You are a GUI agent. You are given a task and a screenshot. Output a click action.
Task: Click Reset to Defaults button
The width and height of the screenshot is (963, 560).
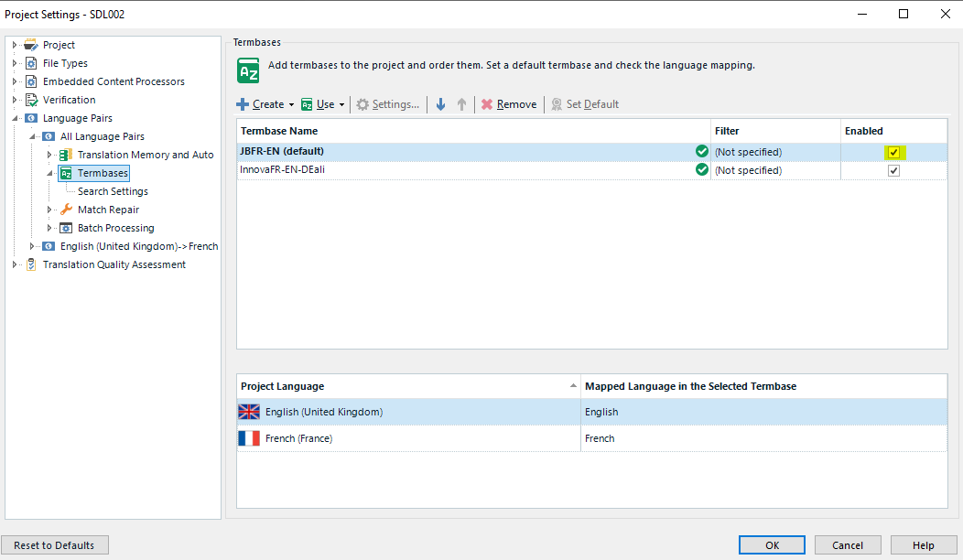pyautogui.click(x=55, y=545)
